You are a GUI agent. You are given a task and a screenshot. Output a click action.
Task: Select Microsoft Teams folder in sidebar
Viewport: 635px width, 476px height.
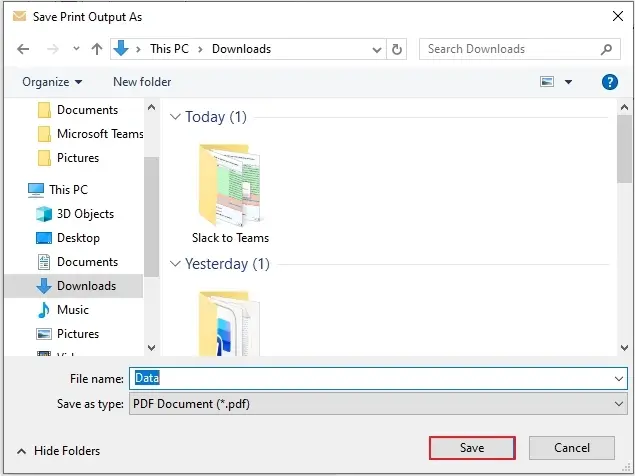pyautogui.click(x=90, y=134)
